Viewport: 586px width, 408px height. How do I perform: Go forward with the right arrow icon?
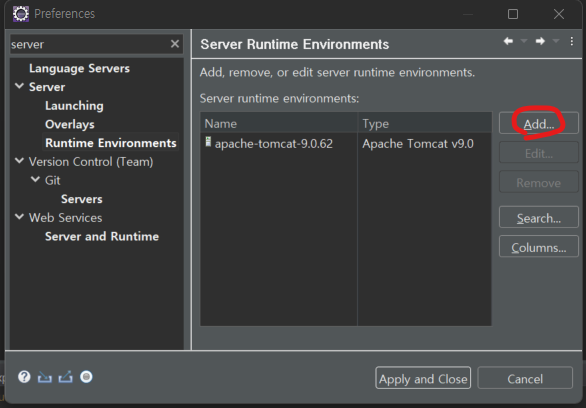click(x=540, y=41)
